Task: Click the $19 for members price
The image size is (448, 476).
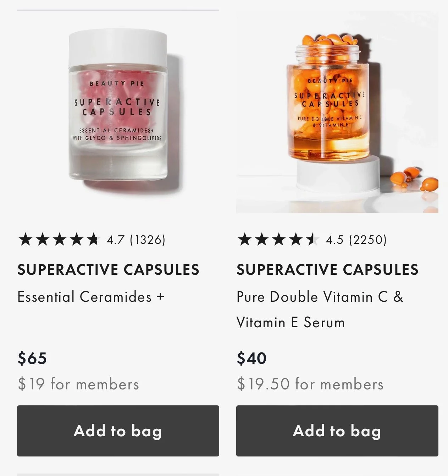Action: (78, 384)
